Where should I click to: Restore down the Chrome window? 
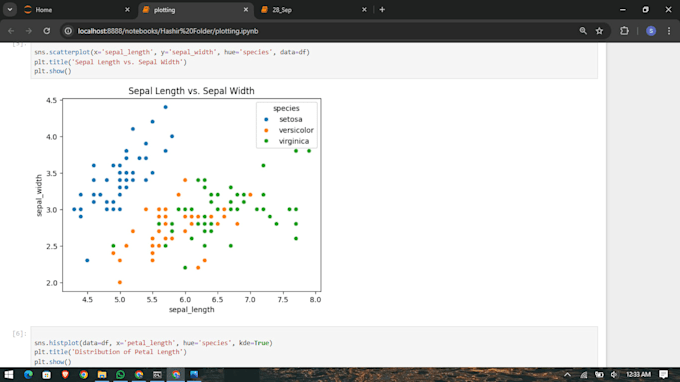(646, 10)
